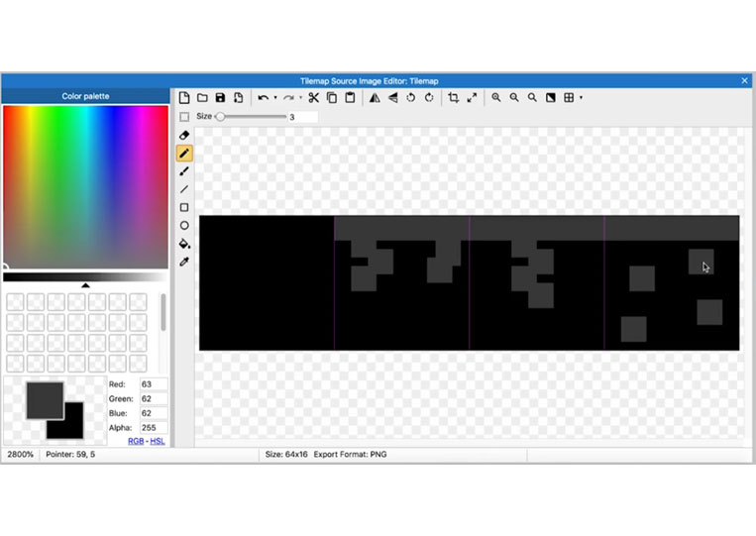Open the redo history dropdown arrow
This screenshot has width=756, height=536.
[300, 98]
